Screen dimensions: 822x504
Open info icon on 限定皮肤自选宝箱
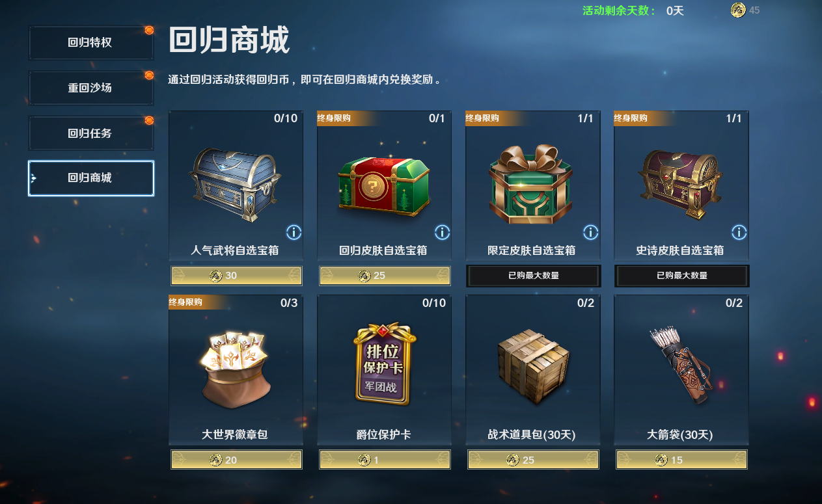click(x=590, y=232)
